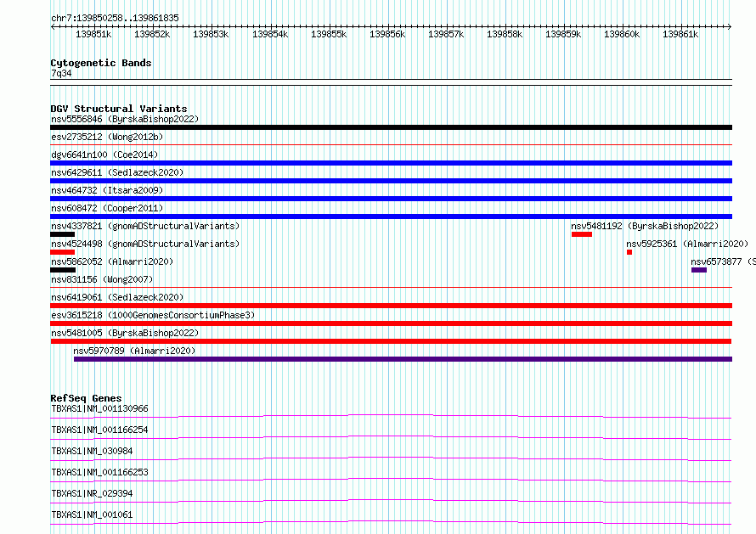756x534 pixels.
Task: Select the red nsv5481192 variant bar
Action: click(x=582, y=234)
